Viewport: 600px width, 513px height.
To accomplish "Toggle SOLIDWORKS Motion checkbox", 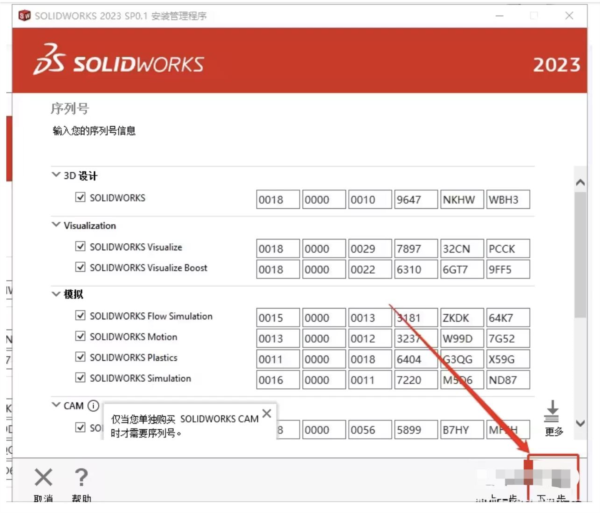I will (x=80, y=336).
